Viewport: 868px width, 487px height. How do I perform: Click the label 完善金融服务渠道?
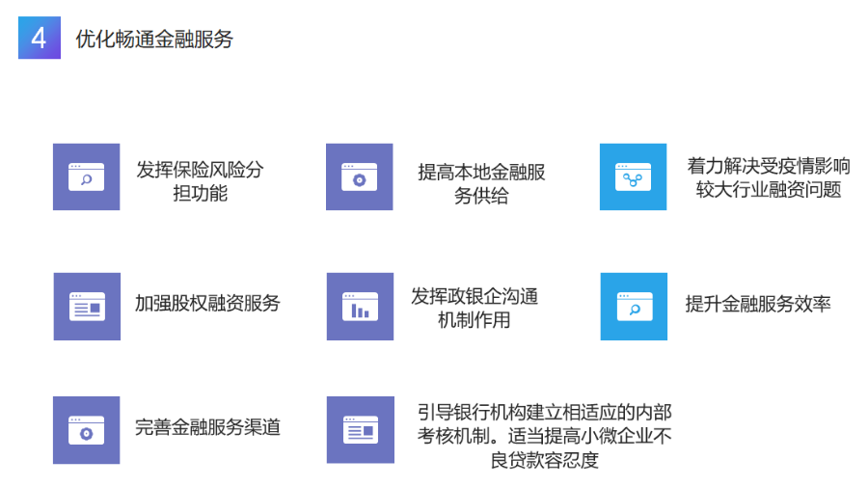pos(207,427)
